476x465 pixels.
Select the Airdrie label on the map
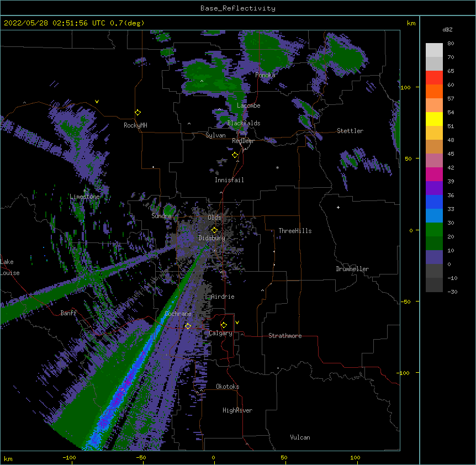223,297
